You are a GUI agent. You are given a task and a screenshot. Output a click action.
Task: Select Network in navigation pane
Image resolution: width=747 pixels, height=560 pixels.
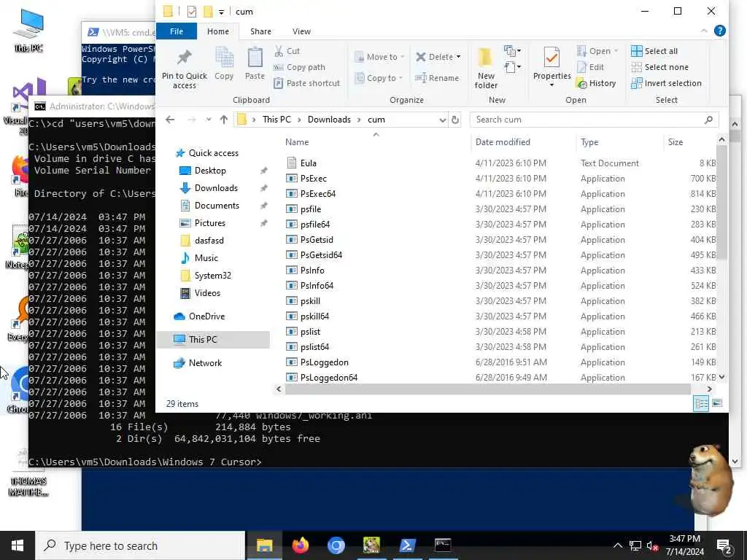point(205,363)
